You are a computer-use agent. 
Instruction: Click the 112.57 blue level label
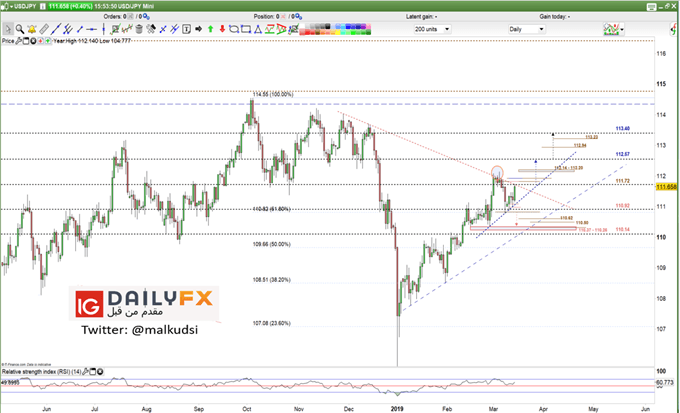pyautogui.click(x=622, y=154)
